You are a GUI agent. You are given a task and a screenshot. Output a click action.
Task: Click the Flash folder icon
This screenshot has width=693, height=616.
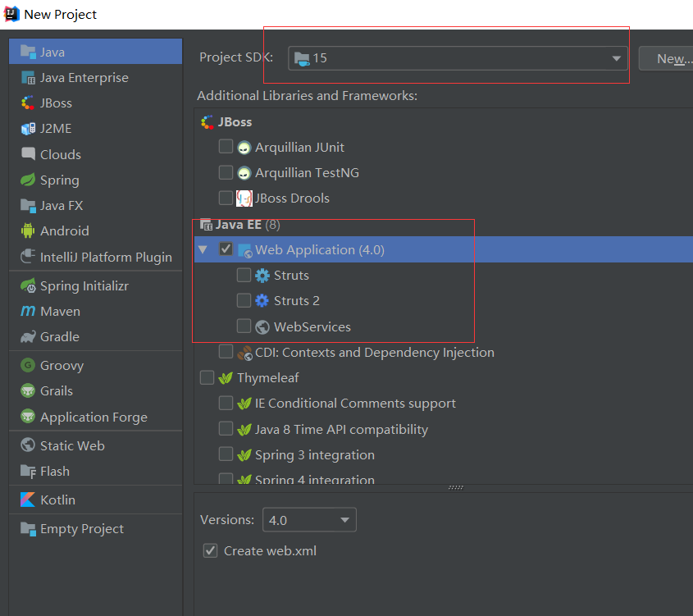(28, 472)
